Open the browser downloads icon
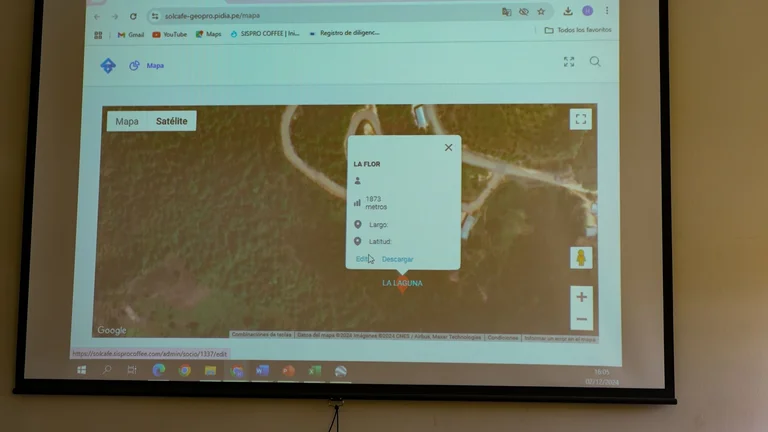This screenshot has width=768, height=432. [x=568, y=11]
